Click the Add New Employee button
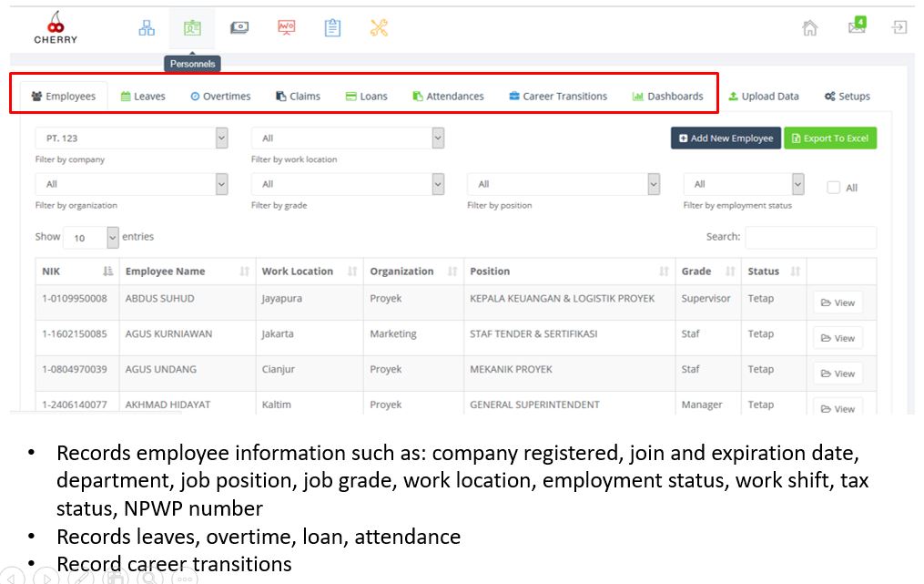This screenshot has width=924, height=584. (726, 138)
